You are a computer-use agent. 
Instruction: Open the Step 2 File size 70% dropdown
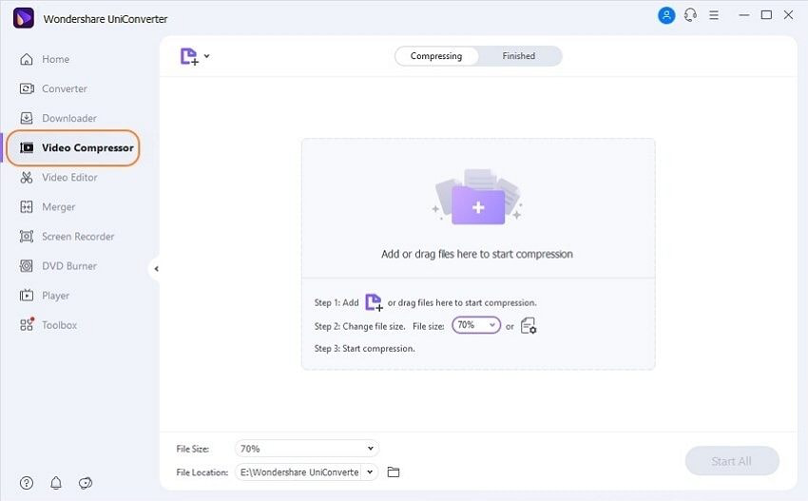[x=476, y=325]
